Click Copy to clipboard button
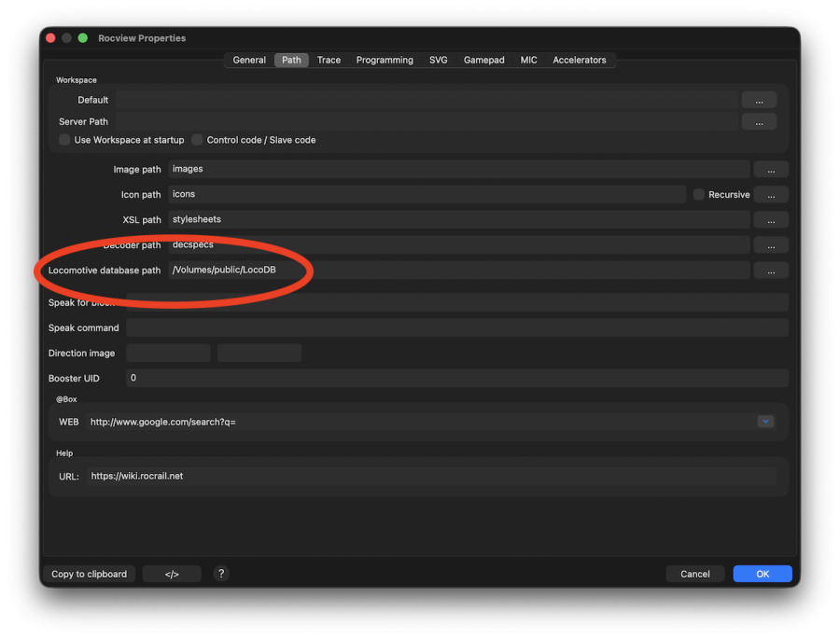Screen dimensions: 840x639 [x=89, y=574]
